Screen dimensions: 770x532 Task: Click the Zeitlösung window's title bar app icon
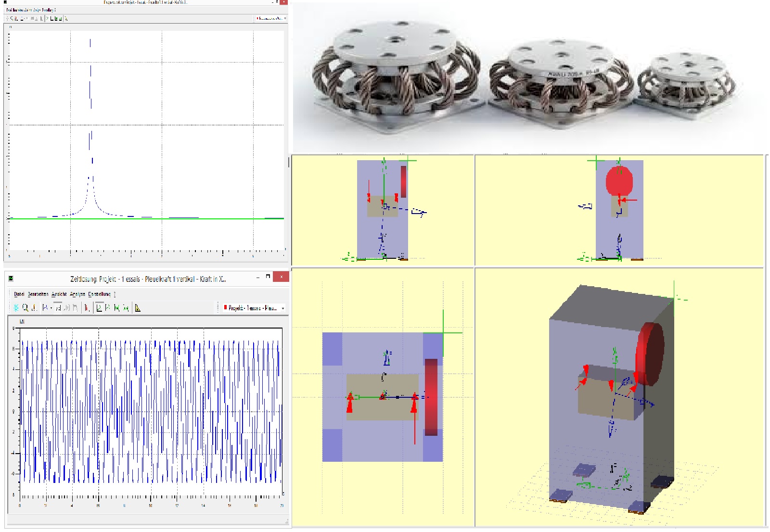[x=11, y=279]
